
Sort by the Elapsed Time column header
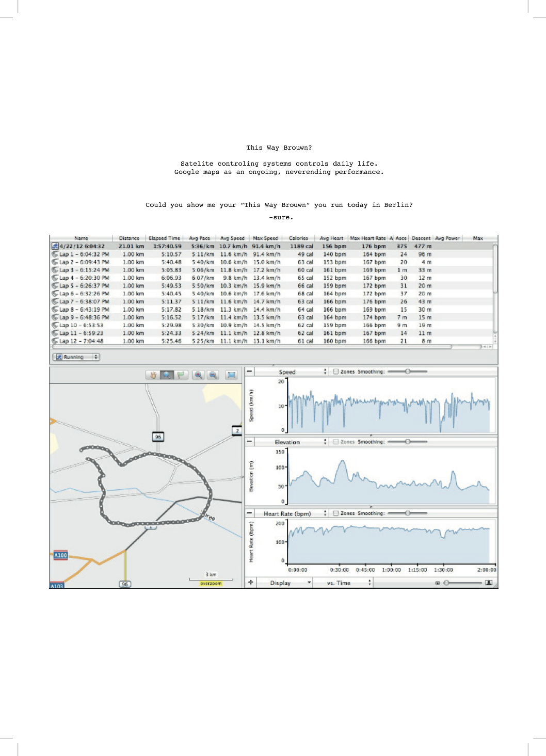[x=164, y=238]
